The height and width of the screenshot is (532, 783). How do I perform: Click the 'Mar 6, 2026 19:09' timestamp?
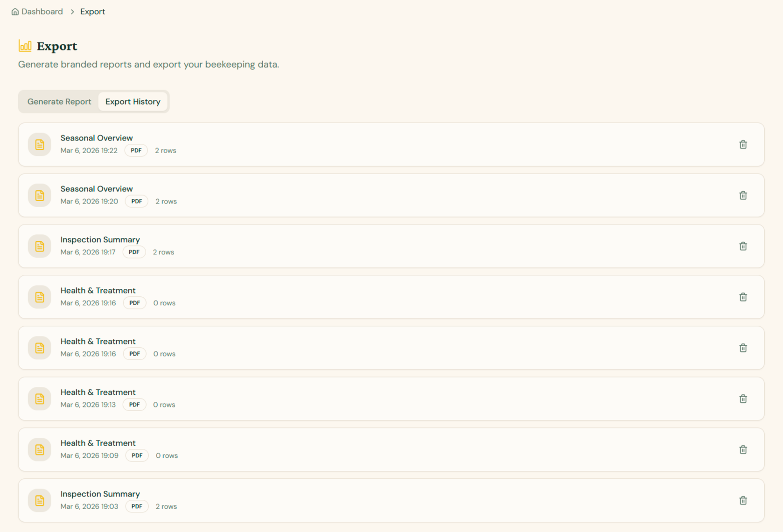[x=89, y=456]
